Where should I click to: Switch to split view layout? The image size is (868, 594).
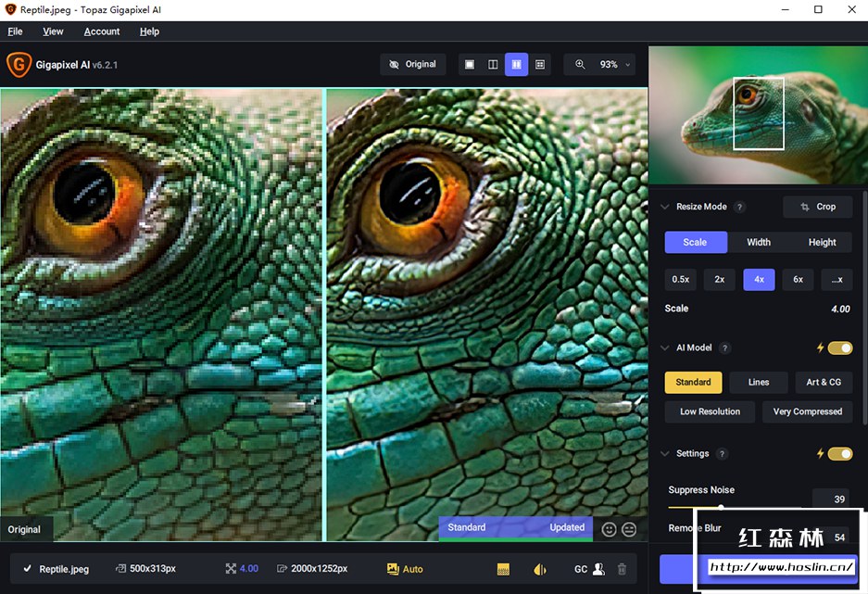[x=493, y=64]
